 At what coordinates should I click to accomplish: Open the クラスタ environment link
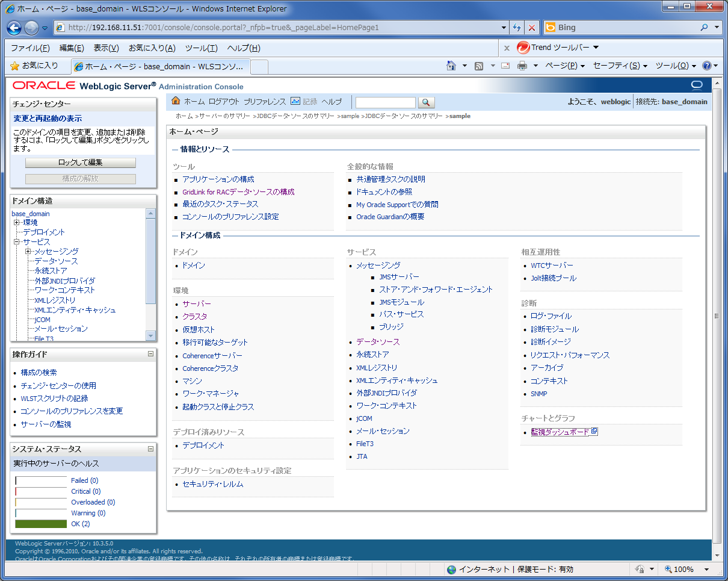195,317
